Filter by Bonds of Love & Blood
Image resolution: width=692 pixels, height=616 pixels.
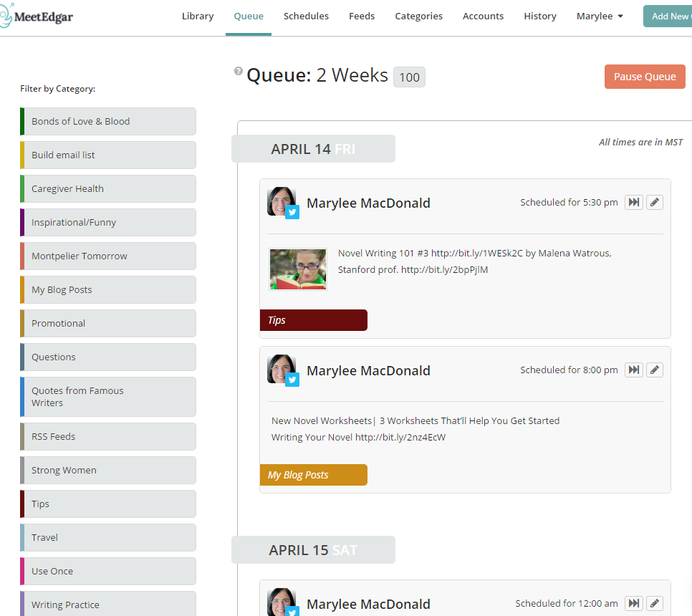(x=108, y=121)
